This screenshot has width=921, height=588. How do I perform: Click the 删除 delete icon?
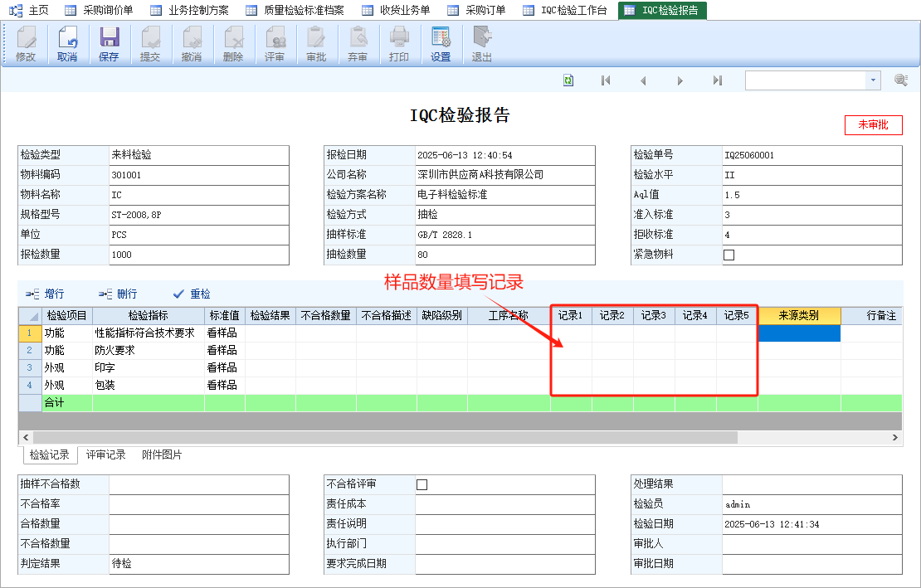click(x=233, y=44)
